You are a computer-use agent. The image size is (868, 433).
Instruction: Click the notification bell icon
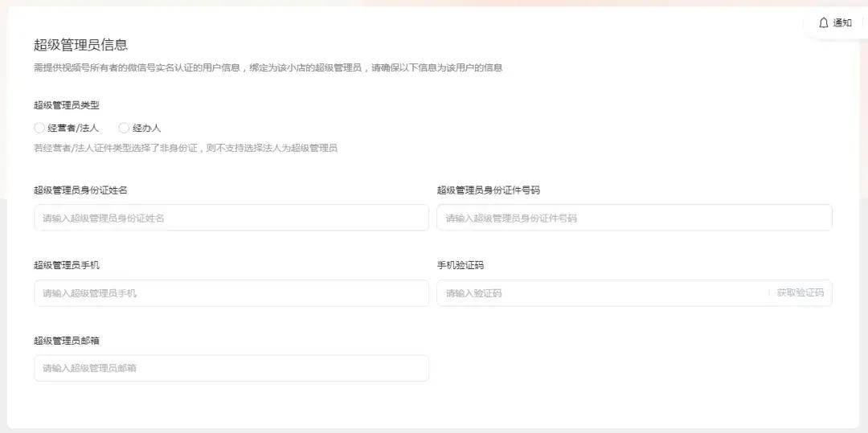click(x=823, y=22)
